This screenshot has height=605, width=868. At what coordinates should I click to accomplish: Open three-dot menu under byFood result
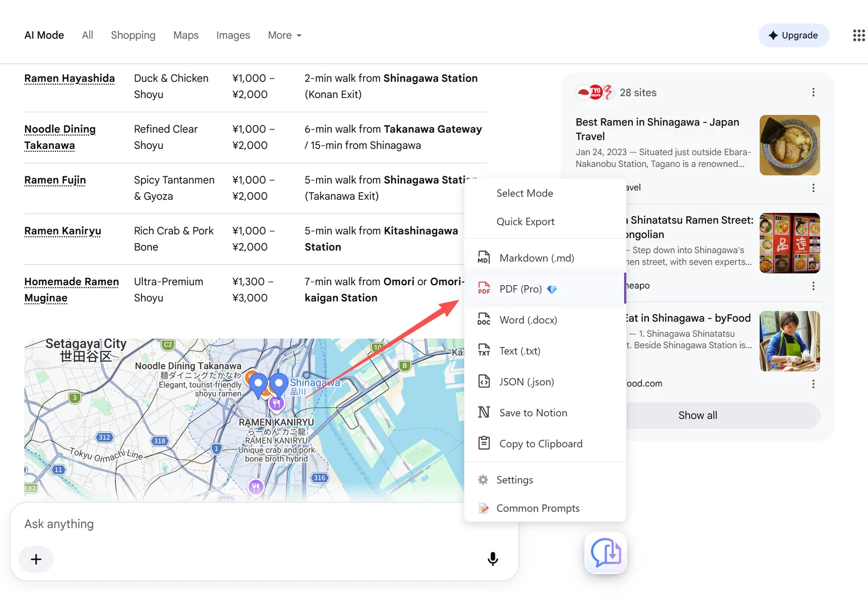(813, 384)
